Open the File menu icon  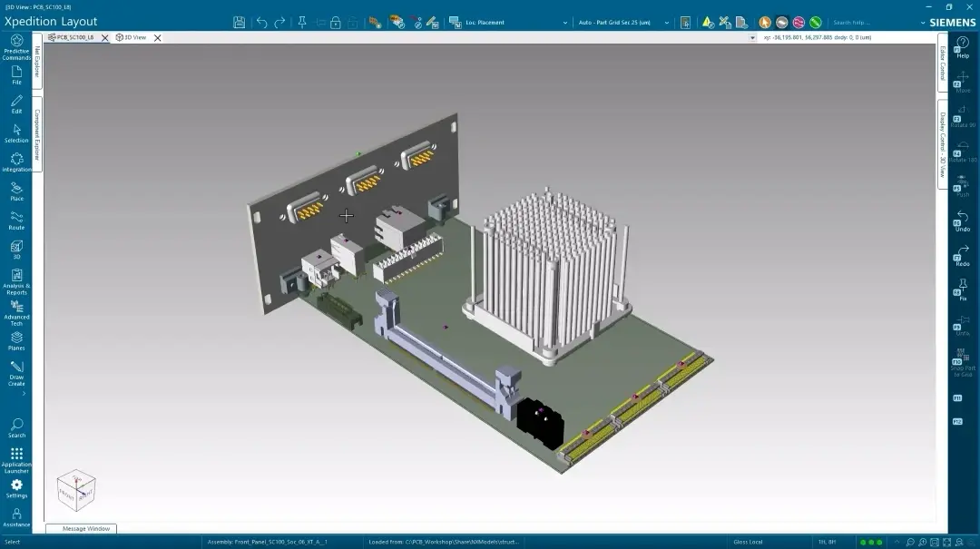(16, 75)
